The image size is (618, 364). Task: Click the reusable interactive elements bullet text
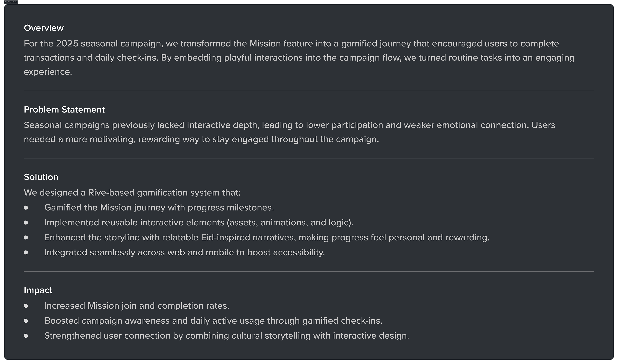(199, 223)
